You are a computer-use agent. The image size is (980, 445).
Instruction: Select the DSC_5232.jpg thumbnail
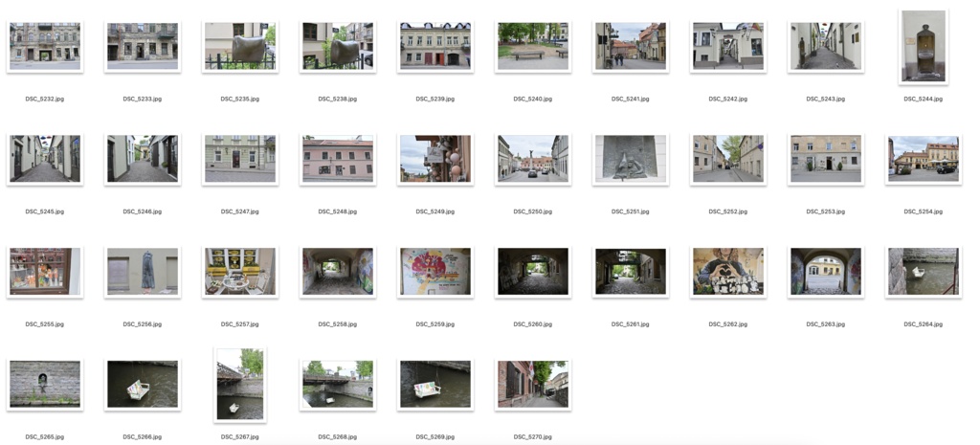click(45, 47)
